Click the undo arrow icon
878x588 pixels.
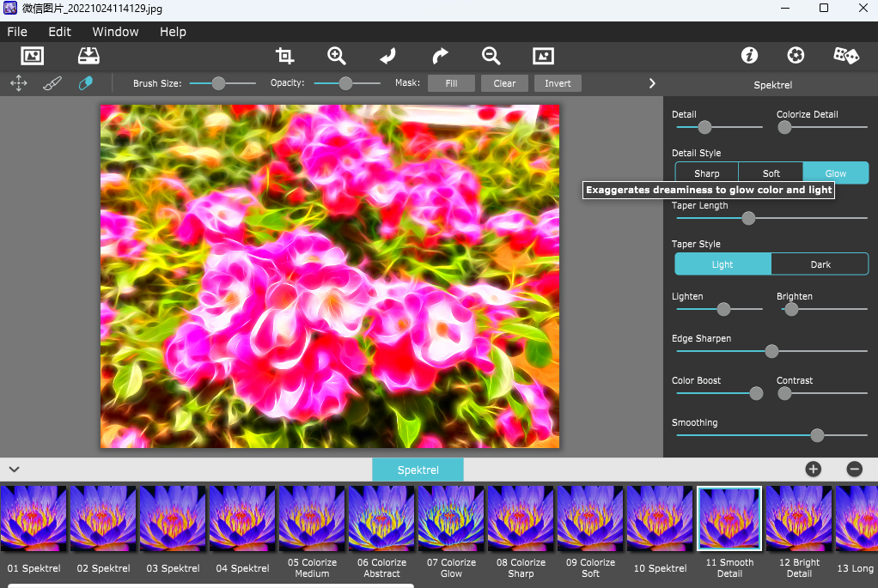pos(387,56)
